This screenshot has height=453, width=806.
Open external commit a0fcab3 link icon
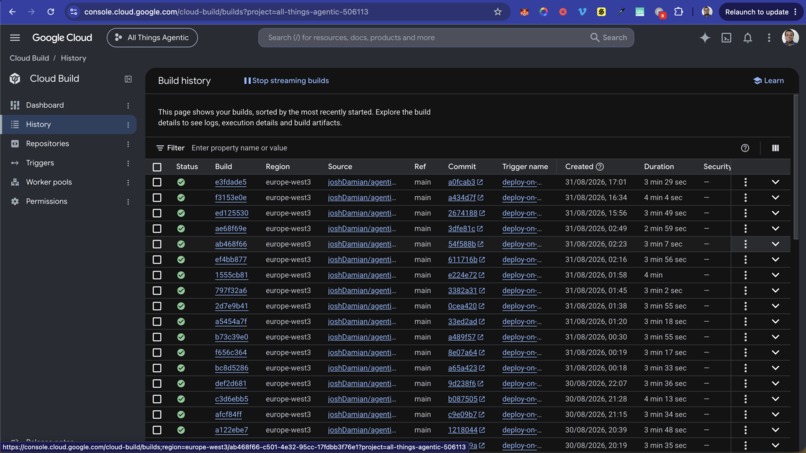click(480, 182)
